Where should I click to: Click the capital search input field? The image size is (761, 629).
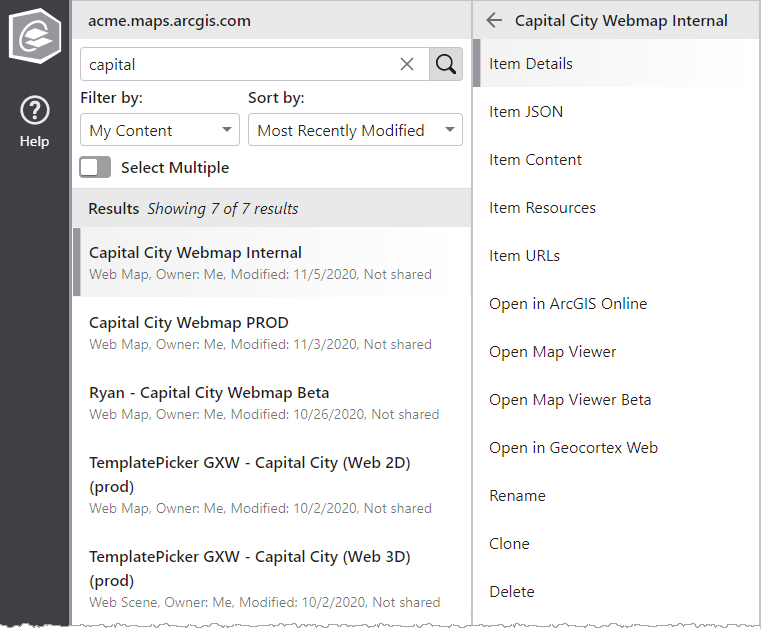(255, 64)
